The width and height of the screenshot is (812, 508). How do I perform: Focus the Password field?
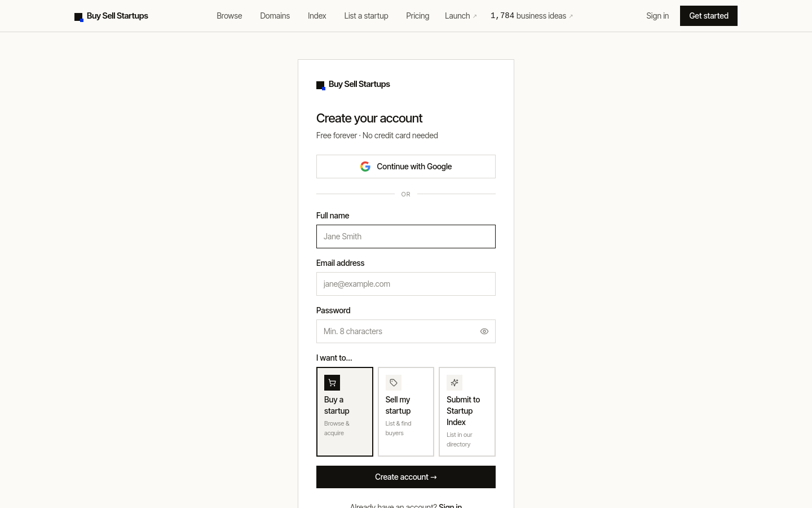click(406, 331)
